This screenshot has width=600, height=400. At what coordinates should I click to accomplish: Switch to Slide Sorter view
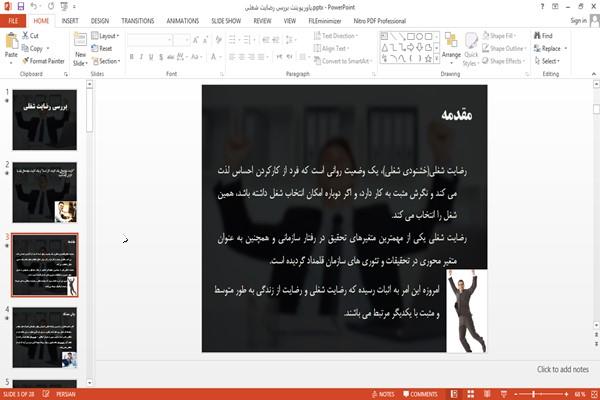pyautogui.click(x=471, y=394)
